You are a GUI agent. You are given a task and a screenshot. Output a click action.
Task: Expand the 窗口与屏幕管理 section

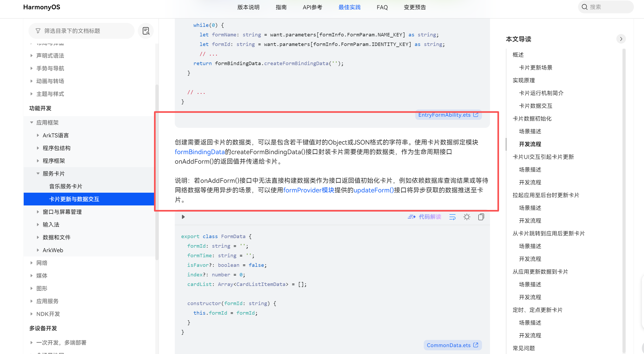pos(38,212)
